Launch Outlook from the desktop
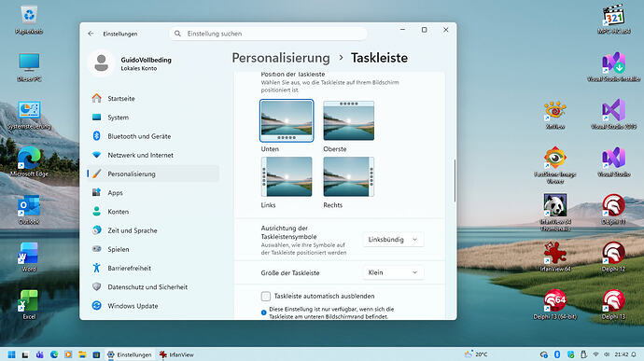 (29, 210)
